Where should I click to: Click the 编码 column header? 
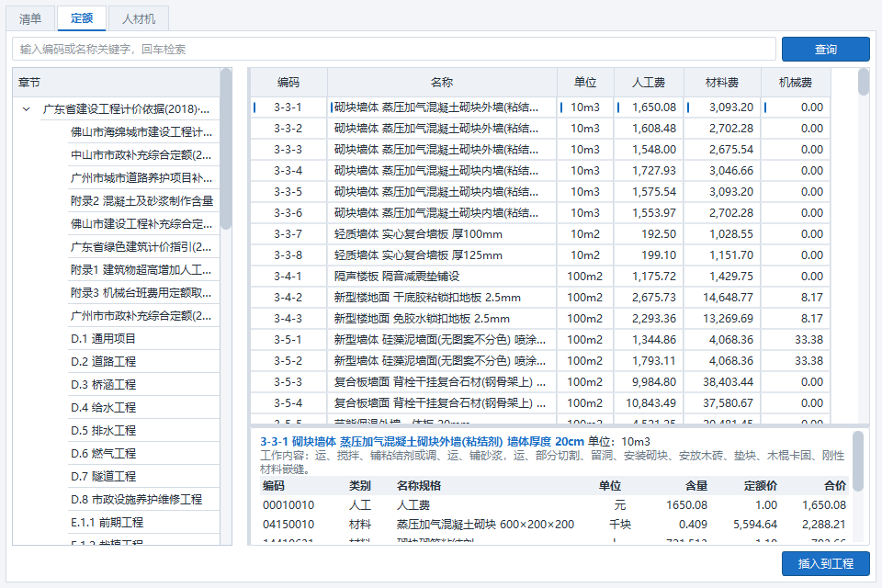[288, 83]
